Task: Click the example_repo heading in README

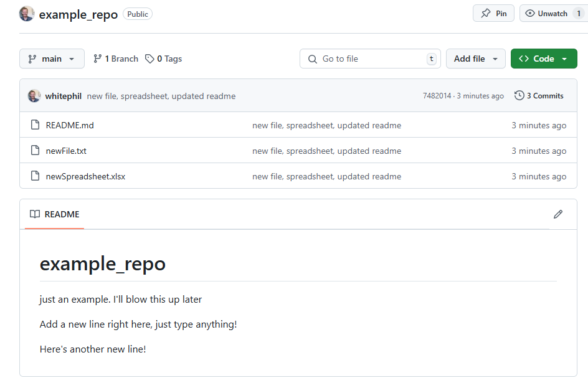Action: pos(103,263)
